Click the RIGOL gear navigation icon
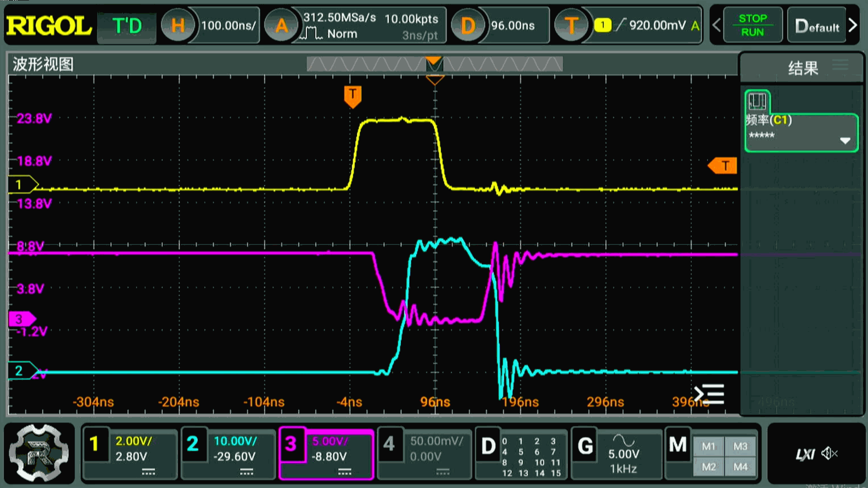 pyautogui.click(x=39, y=453)
